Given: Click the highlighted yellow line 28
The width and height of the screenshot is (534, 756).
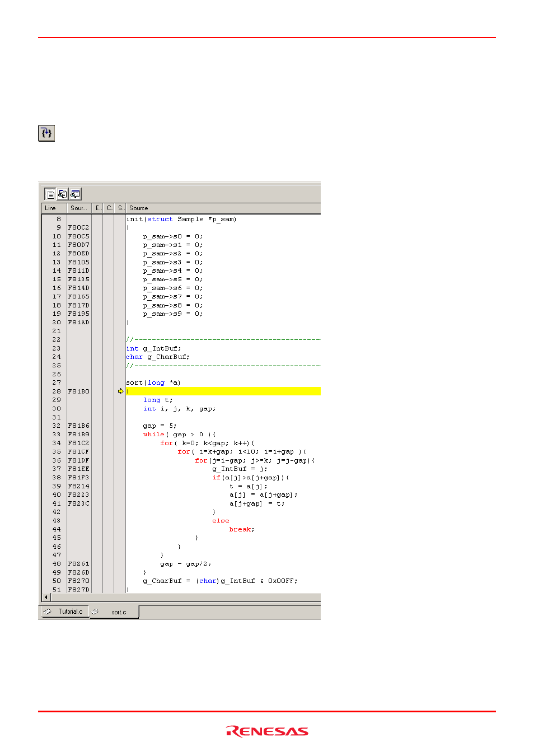Looking at the screenshot, I should (x=223, y=391).
